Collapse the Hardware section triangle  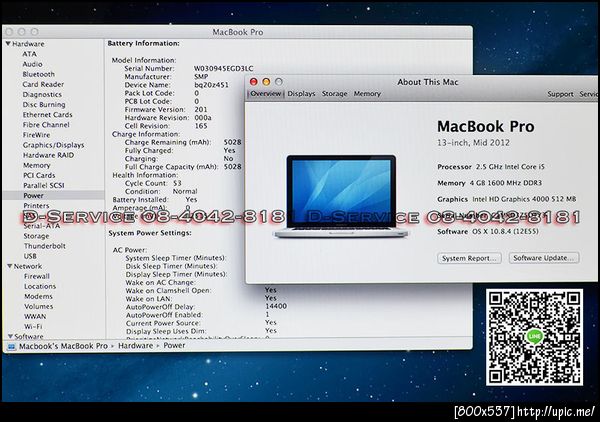click(8, 44)
